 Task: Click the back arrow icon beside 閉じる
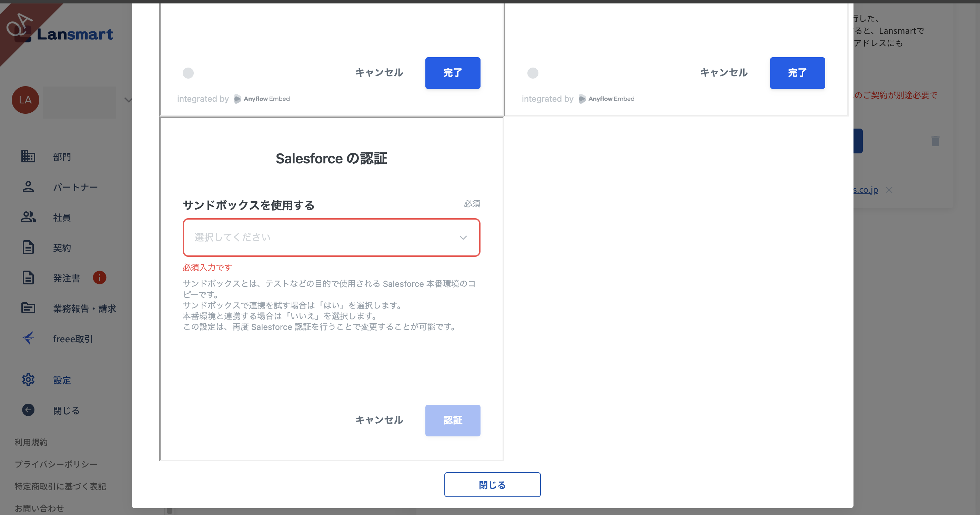click(28, 410)
